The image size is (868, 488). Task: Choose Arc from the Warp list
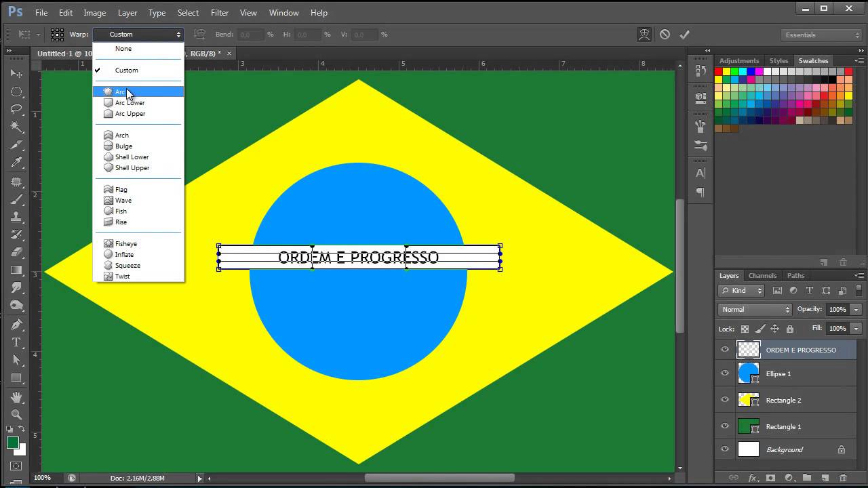[121, 91]
